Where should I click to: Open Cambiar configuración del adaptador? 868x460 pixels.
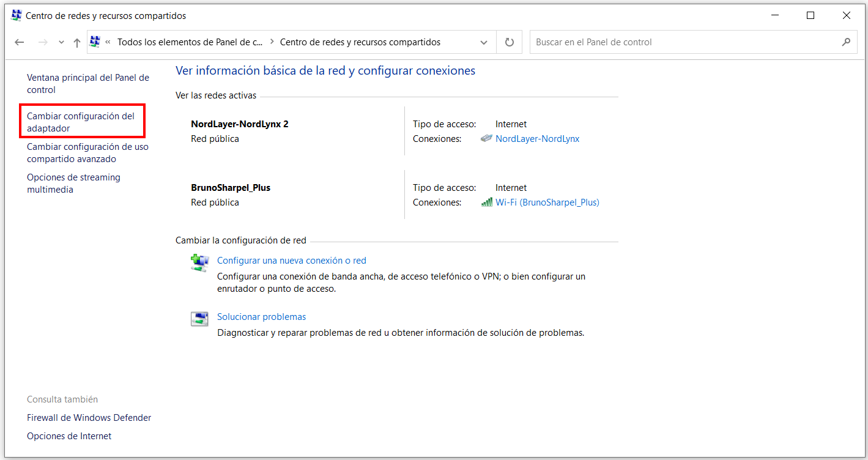pyautogui.click(x=82, y=121)
